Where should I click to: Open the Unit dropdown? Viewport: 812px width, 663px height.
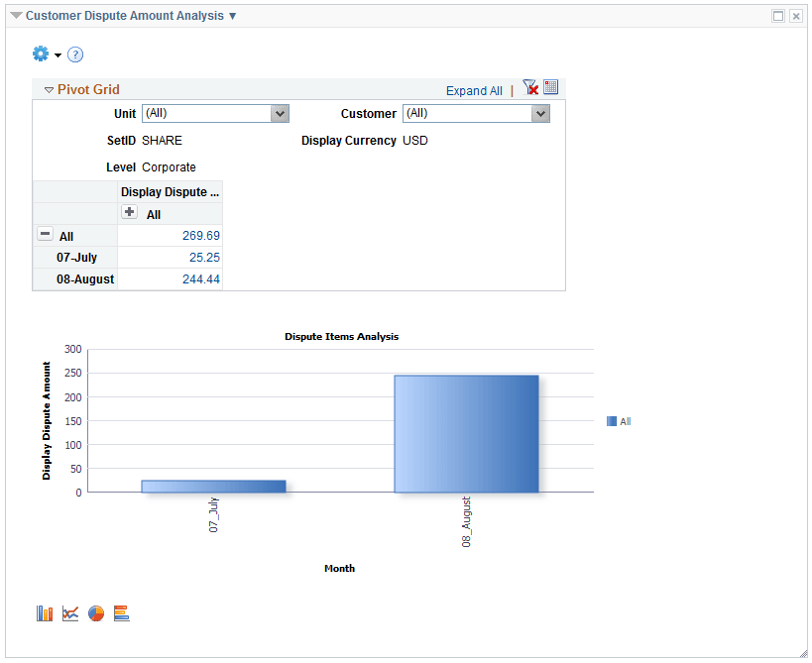(281, 113)
